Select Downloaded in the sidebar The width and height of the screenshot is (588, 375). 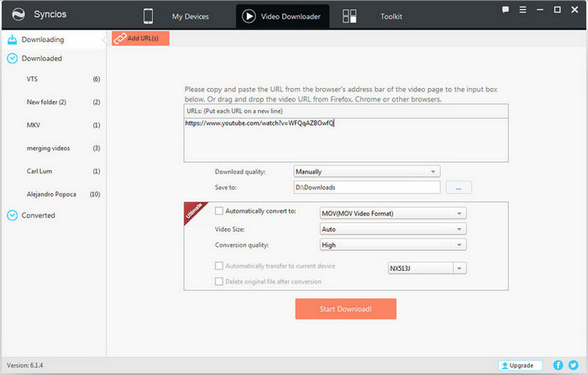[54, 59]
